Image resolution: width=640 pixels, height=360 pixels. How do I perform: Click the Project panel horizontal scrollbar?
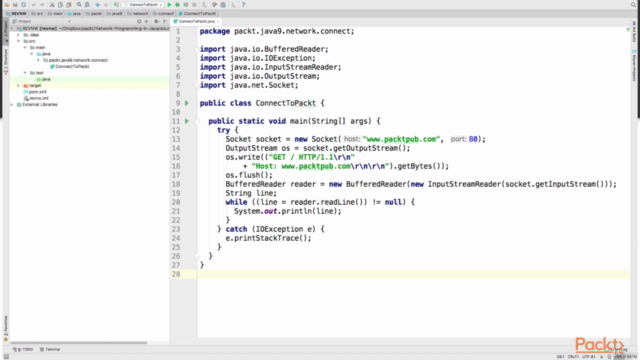(78, 343)
